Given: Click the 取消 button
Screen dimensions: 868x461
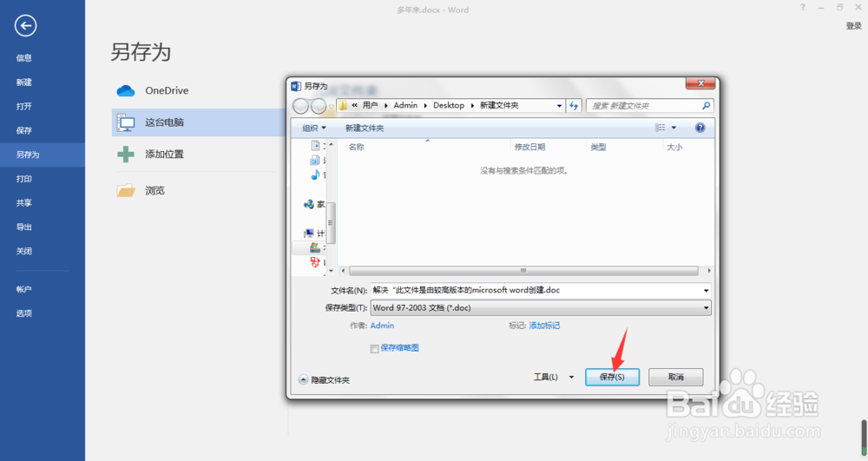Looking at the screenshot, I should [676, 377].
